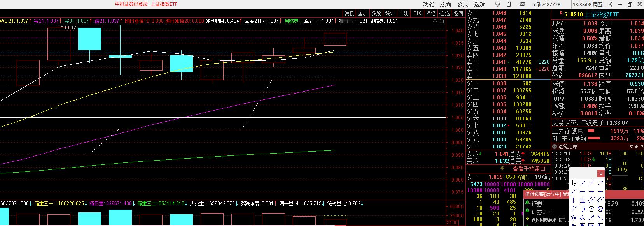Click the mobile phone icon in title bar

(x=509, y=4)
